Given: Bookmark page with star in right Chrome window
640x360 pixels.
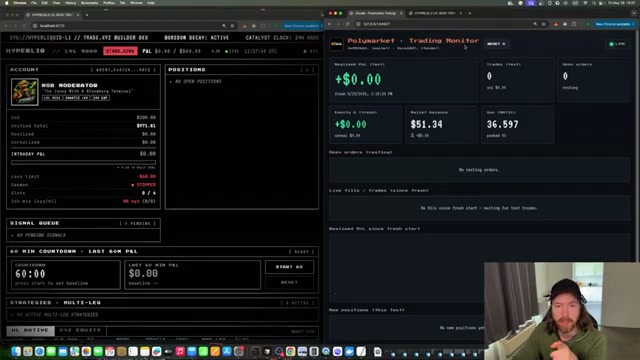Looking at the screenshot, I should pyautogui.click(x=544, y=24).
